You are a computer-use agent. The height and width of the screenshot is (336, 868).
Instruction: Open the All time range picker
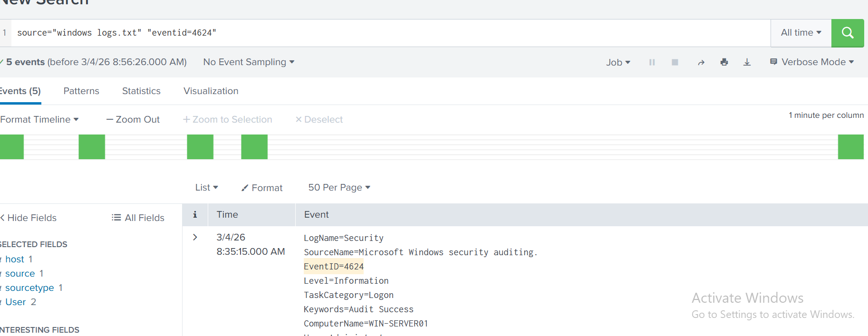[800, 33]
